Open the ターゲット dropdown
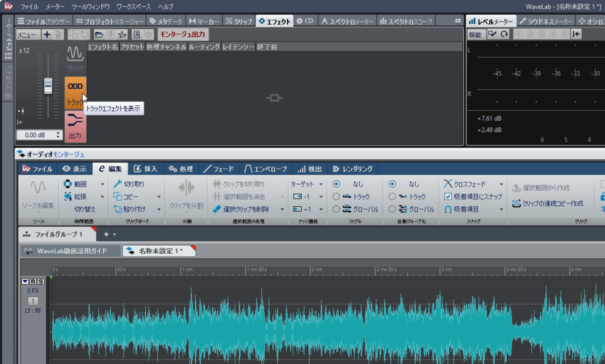Screen dimensions: 605x364 [x=307, y=184]
